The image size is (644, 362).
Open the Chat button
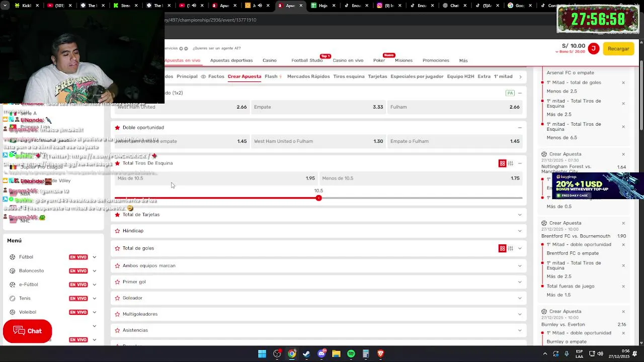tap(28, 331)
